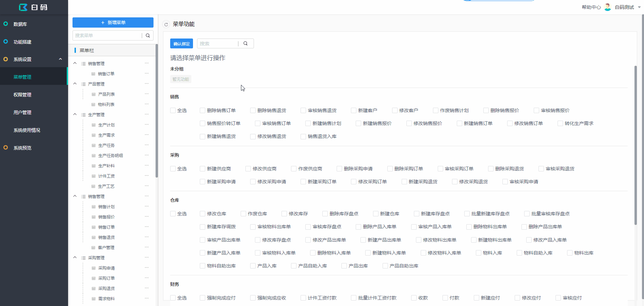Click the search magnifier next to 确认绑定
Screen dimensions: 644x306
245,44
